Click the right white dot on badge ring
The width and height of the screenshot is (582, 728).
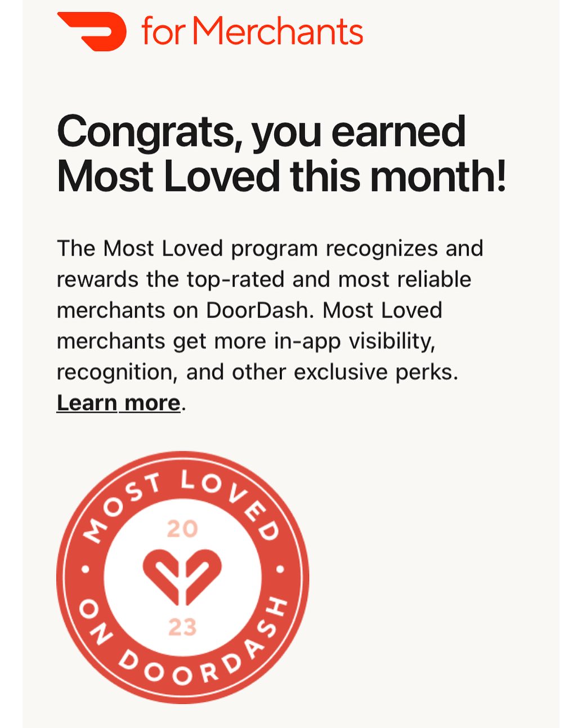click(280, 569)
